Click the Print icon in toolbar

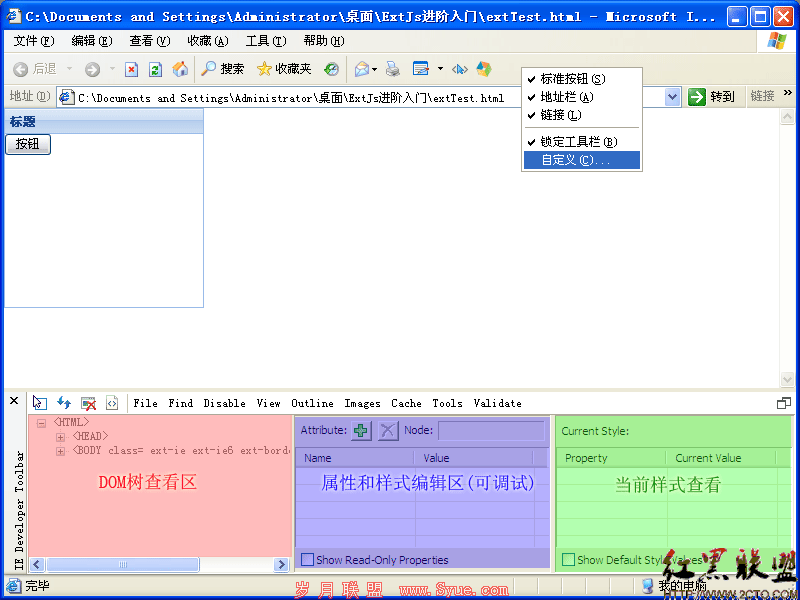pos(392,69)
